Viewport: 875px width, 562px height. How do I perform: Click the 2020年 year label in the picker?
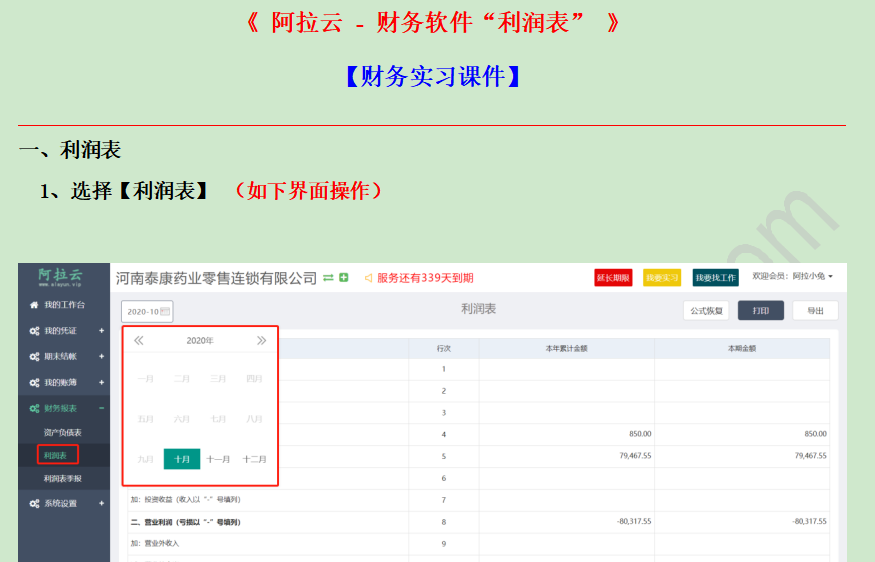point(200,340)
